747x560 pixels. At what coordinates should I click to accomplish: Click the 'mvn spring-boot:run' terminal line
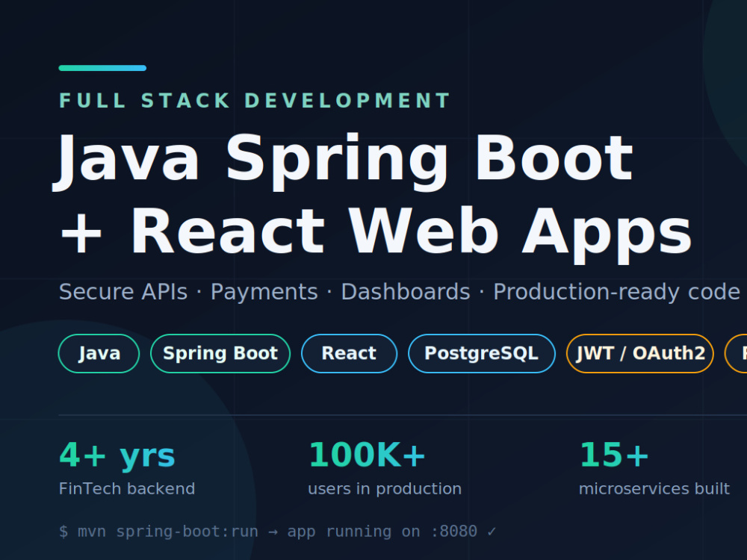coord(277,531)
